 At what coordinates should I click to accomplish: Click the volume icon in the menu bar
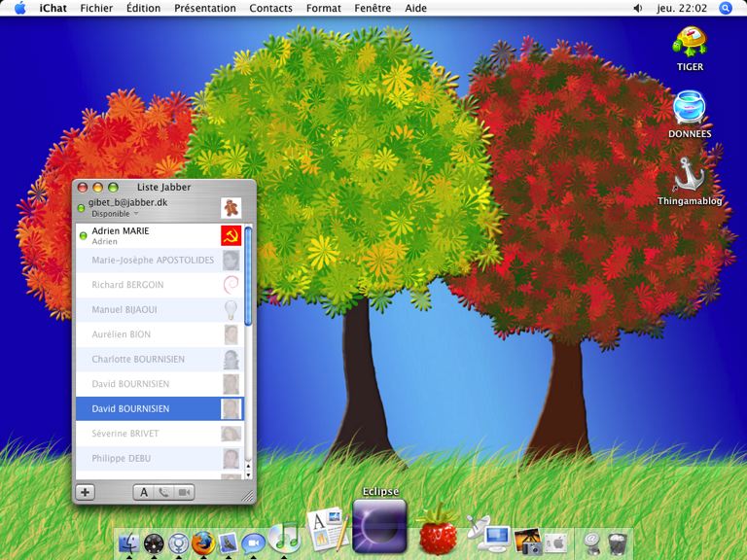point(638,8)
